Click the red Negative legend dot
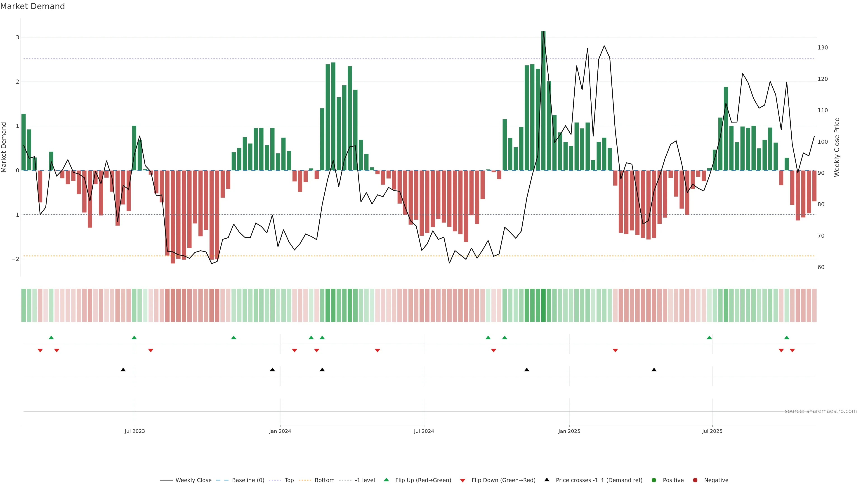Image resolution: width=868 pixels, height=488 pixels. coord(695,480)
